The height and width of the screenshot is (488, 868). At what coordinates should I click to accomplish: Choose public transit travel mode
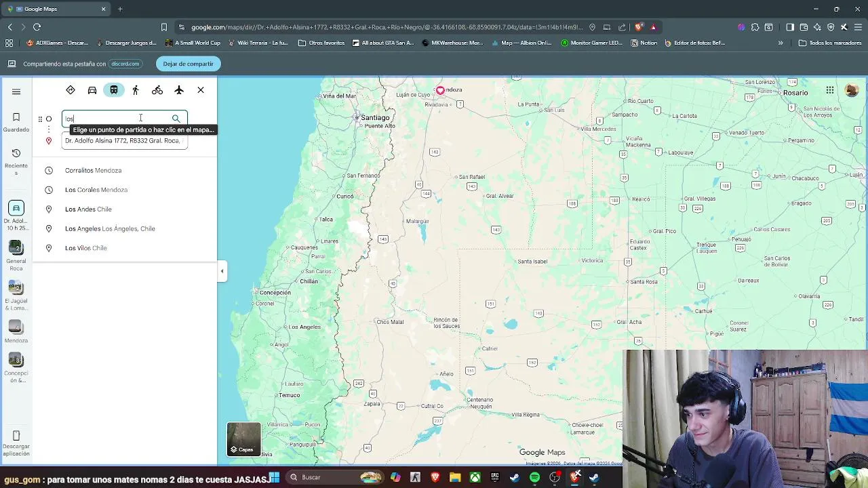pyautogui.click(x=114, y=90)
